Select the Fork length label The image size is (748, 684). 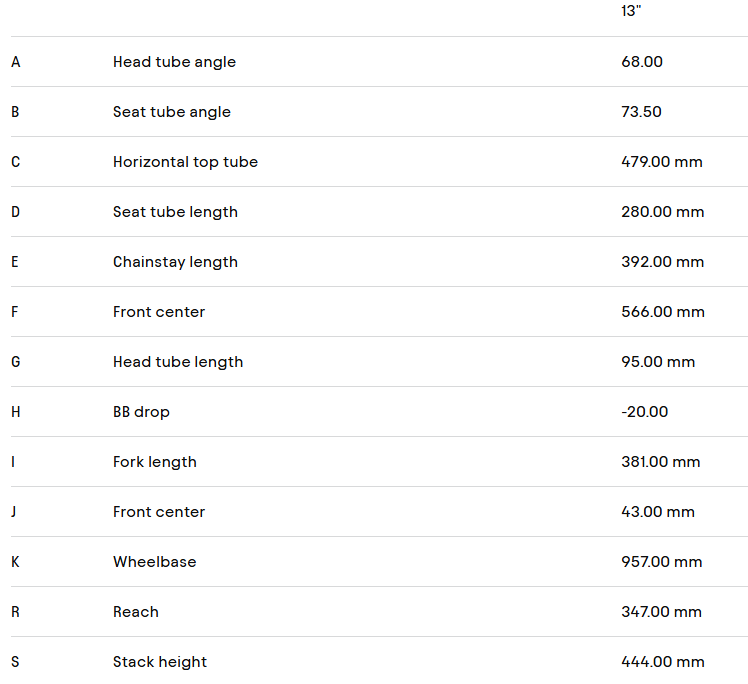point(154,462)
